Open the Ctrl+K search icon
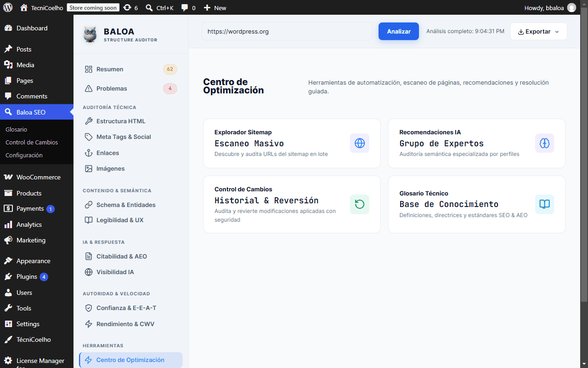Screen dimensions: 588x368 (149, 7)
